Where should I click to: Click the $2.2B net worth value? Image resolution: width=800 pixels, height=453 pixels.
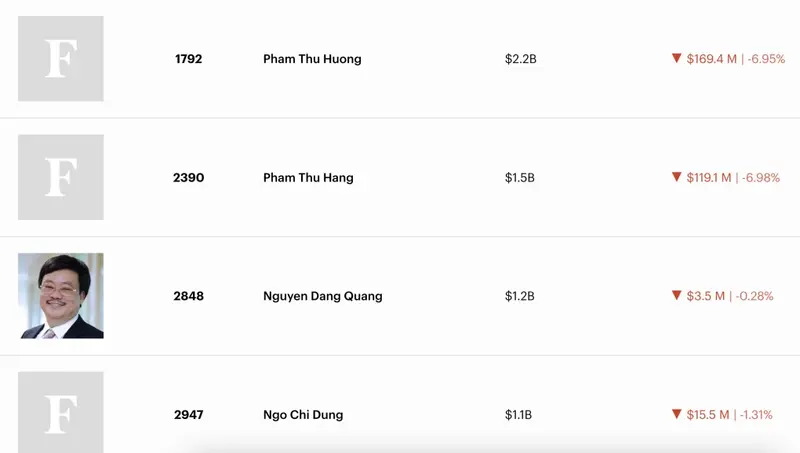[x=520, y=59]
